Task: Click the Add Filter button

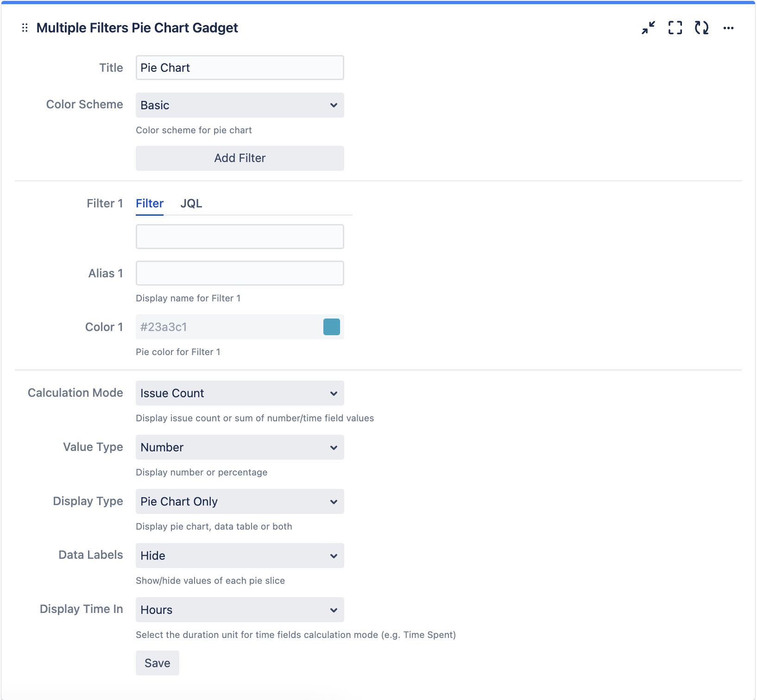Action: pos(239,158)
